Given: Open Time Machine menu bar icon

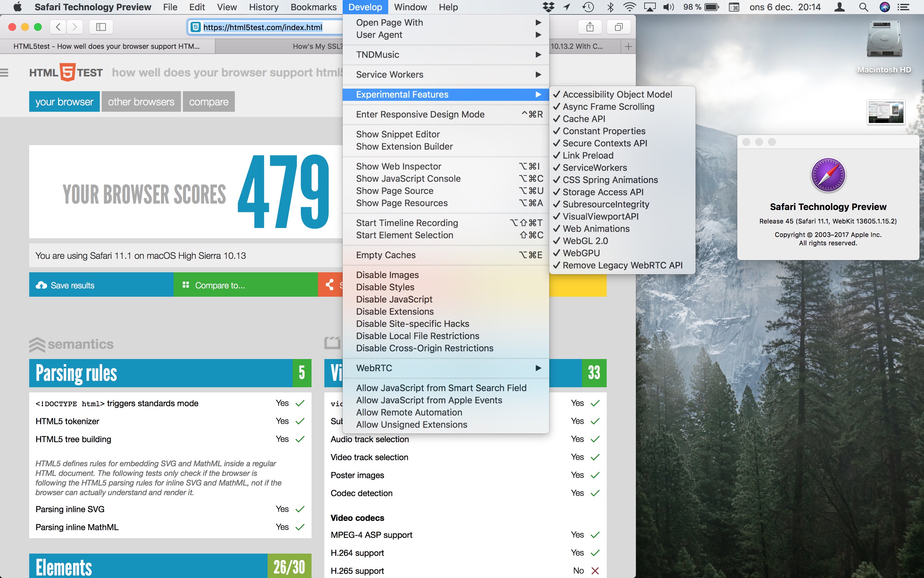Looking at the screenshot, I should tap(588, 7).
